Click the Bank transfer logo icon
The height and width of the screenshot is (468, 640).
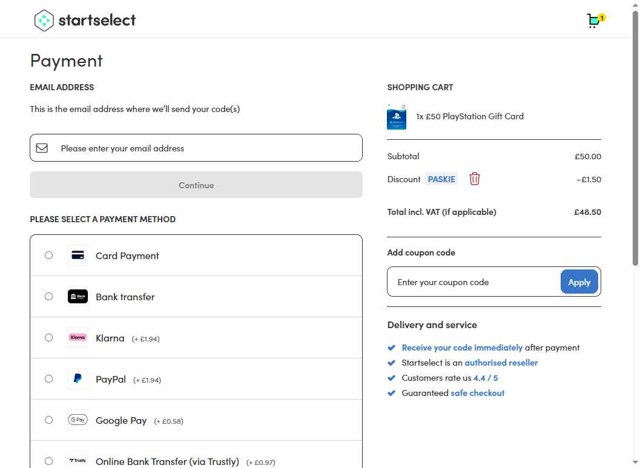(x=78, y=297)
